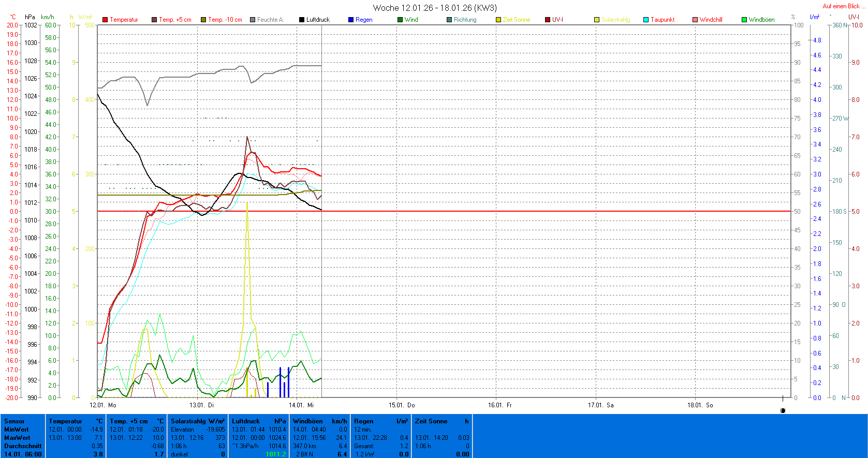Open the 'Auf einen Blick ...' link

tap(843, 6)
